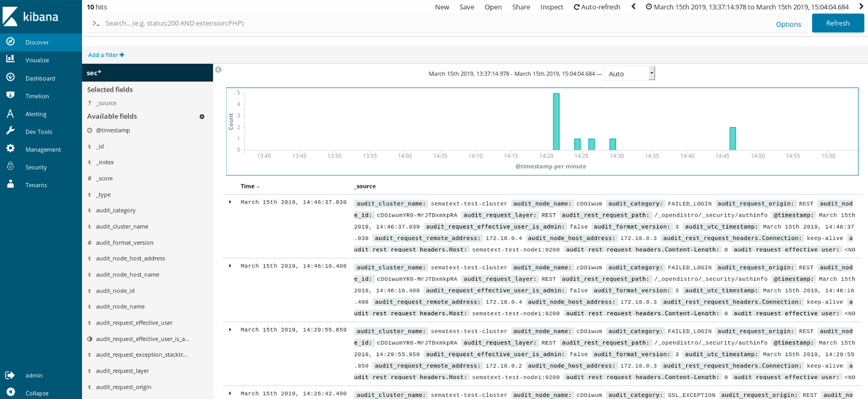Expand the 14:46:16.408 document row

(x=230, y=266)
